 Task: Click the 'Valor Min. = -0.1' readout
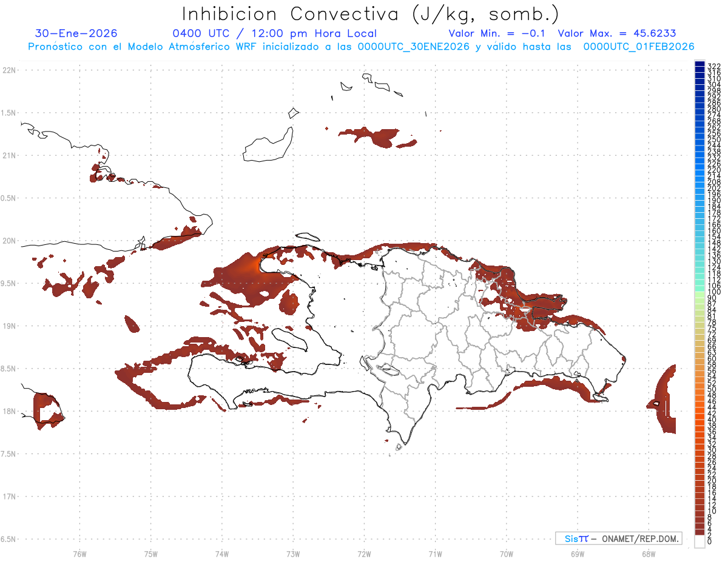point(497,33)
